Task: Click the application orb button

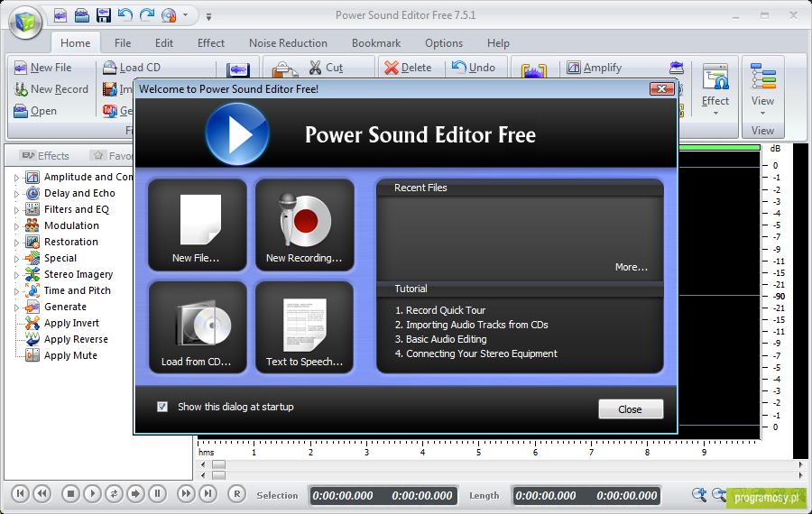Action: [x=25, y=22]
